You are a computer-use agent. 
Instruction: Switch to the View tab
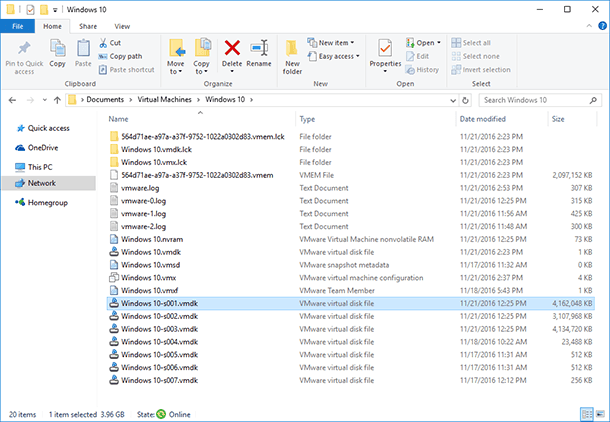tap(122, 26)
